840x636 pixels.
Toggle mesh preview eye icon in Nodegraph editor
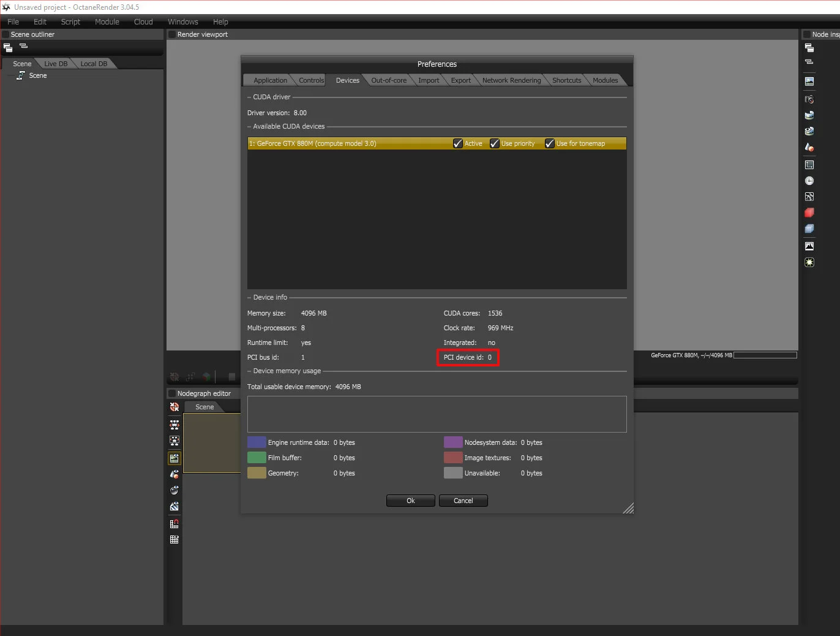[x=174, y=474]
